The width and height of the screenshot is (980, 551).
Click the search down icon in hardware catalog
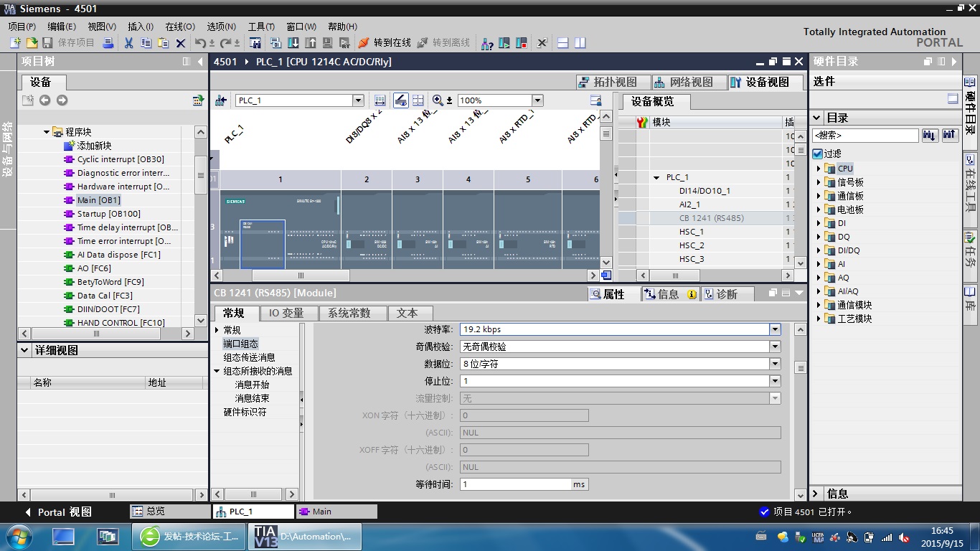930,135
